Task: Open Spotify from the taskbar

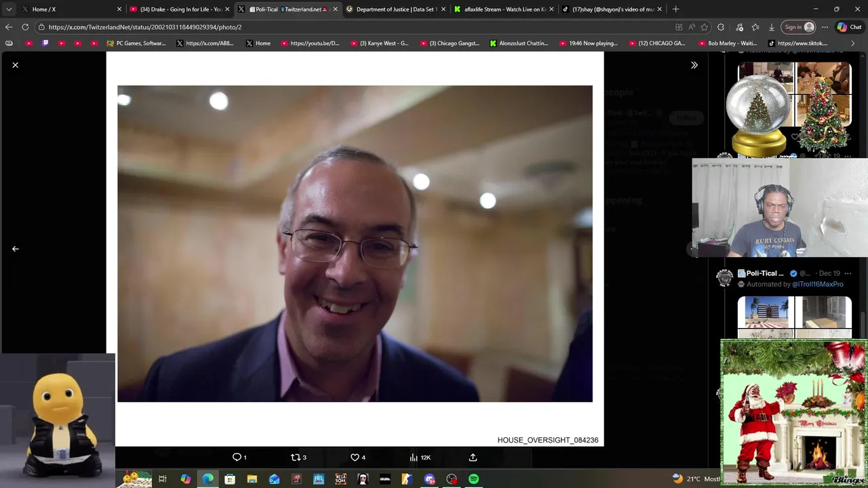Action: point(474,479)
